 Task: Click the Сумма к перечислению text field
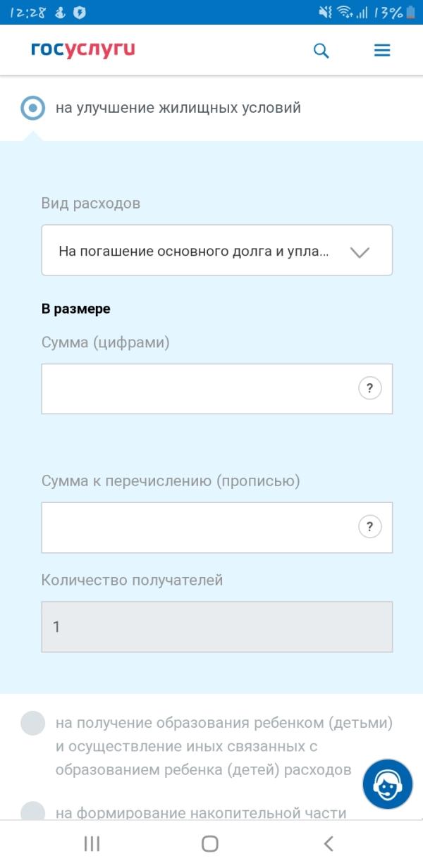[x=197, y=526]
